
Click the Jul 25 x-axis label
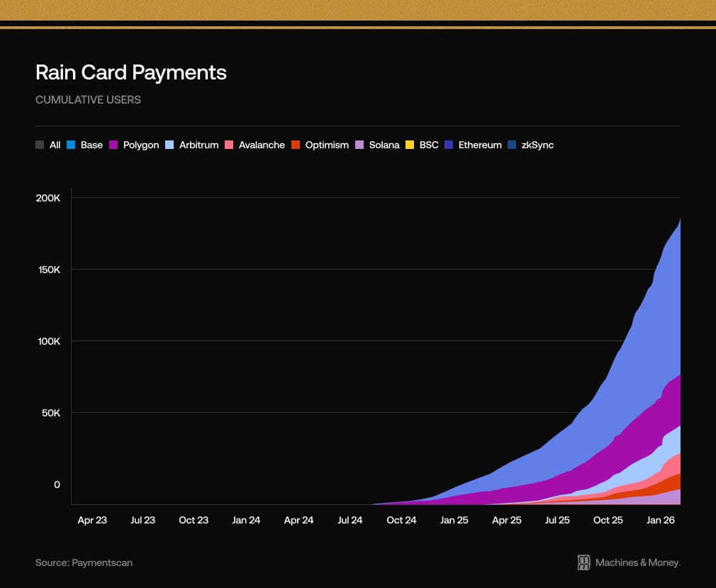(557, 520)
